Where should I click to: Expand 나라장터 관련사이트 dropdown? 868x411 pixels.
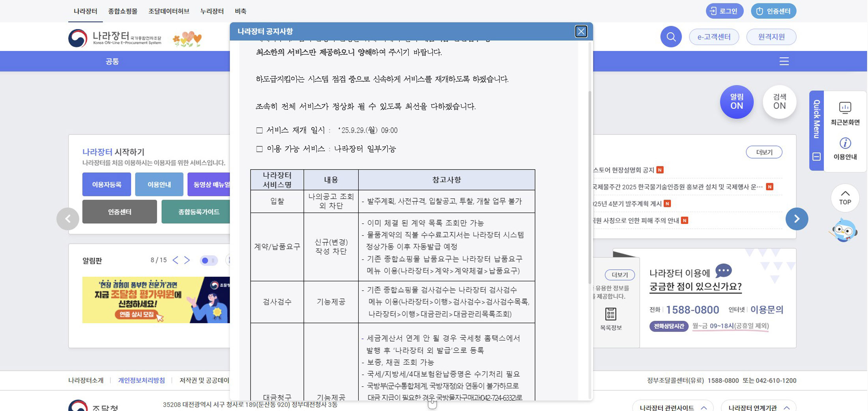click(672, 407)
